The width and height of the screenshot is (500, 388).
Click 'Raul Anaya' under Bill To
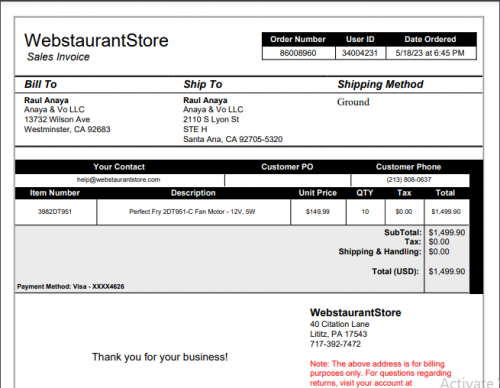pos(46,100)
